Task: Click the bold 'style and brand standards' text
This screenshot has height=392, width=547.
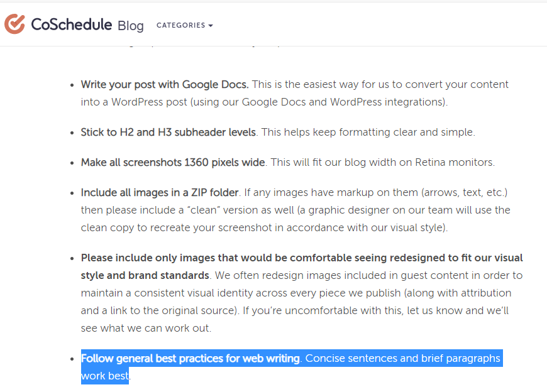Action: pos(145,275)
